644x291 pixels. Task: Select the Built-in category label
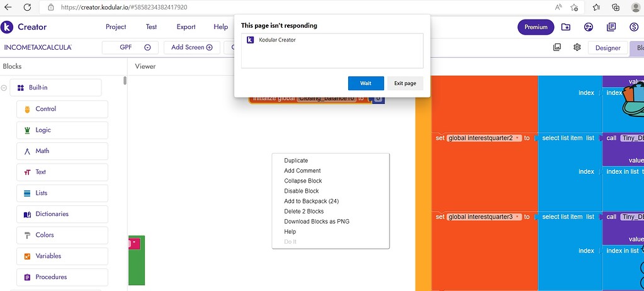click(x=38, y=88)
